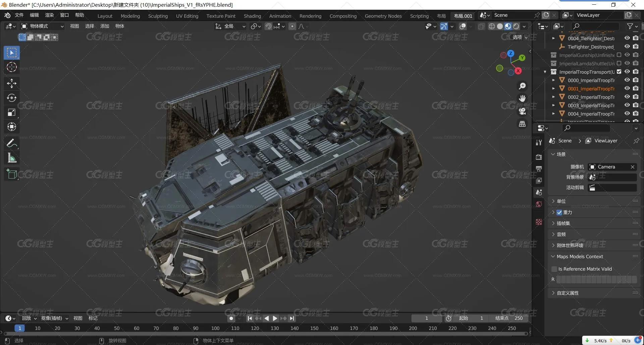Image resolution: width=644 pixels, height=345 pixels.
Task: Select the Transform tool
Action: (x=12, y=127)
